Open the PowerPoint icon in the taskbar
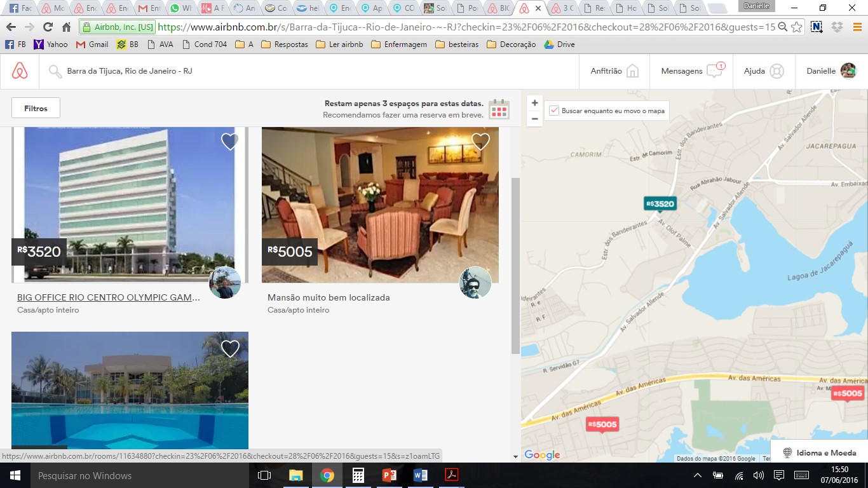Viewport: 868px width, 488px height. tap(390, 475)
